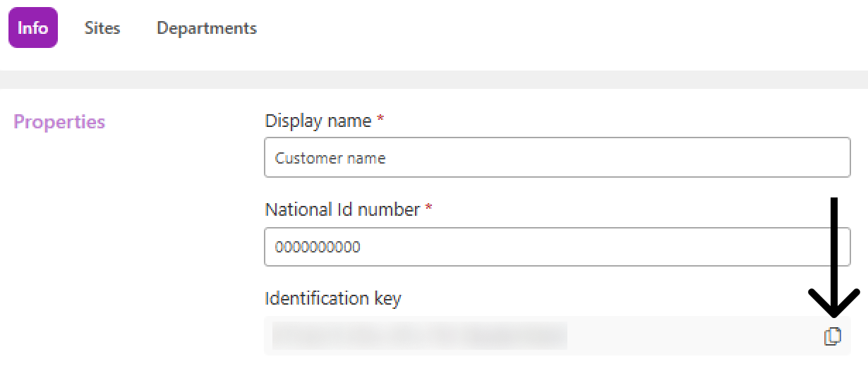The image size is (868, 378).
Task: Select the Properties section heading
Action: [59, 122]
